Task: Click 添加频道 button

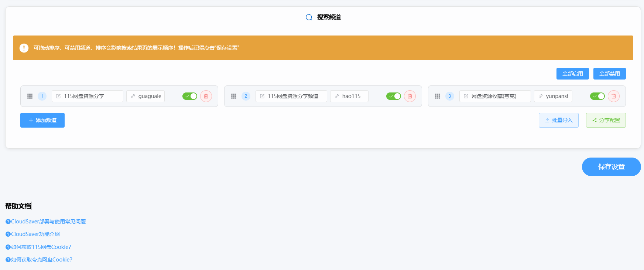Action: (42, 120)
